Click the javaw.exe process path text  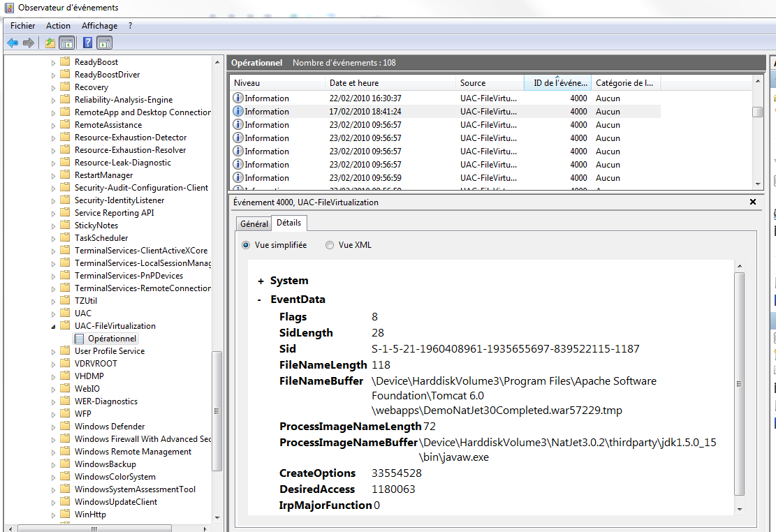point(568,450)
